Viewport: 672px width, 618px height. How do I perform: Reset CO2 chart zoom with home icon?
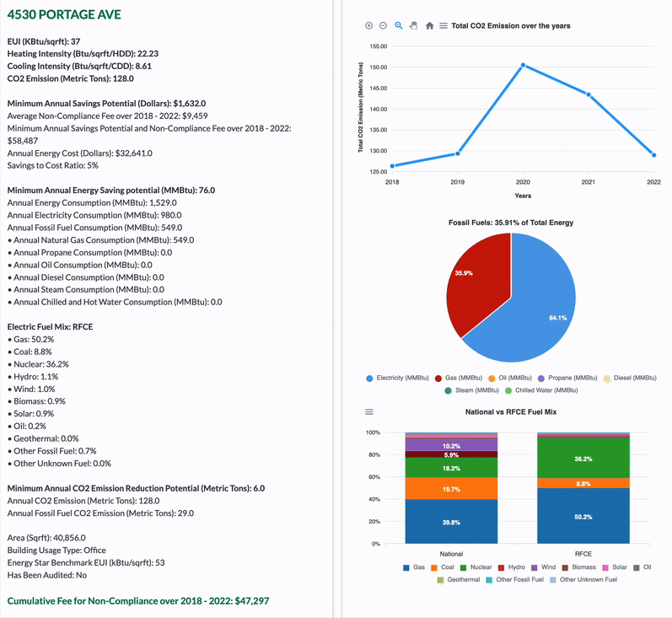(429, 26)
